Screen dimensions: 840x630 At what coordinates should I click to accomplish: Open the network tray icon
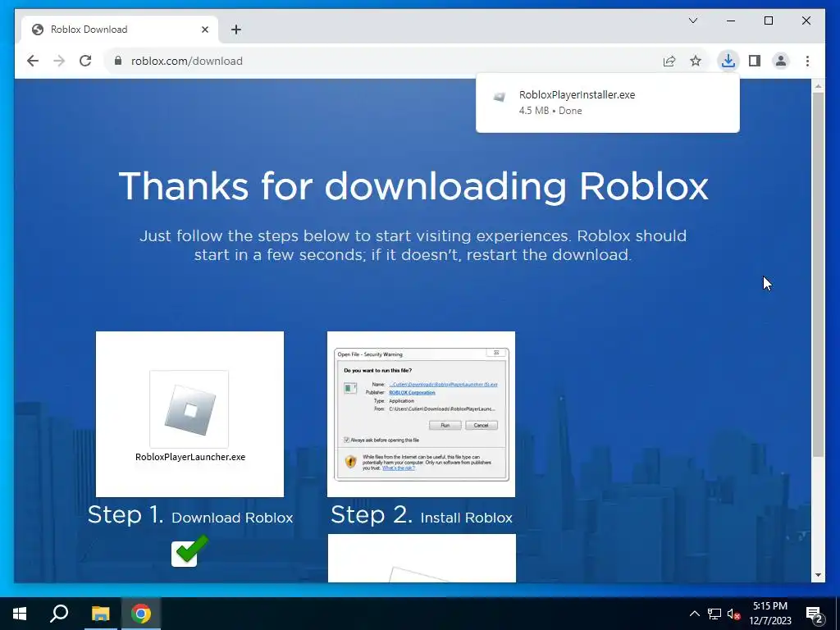(714, 614)
